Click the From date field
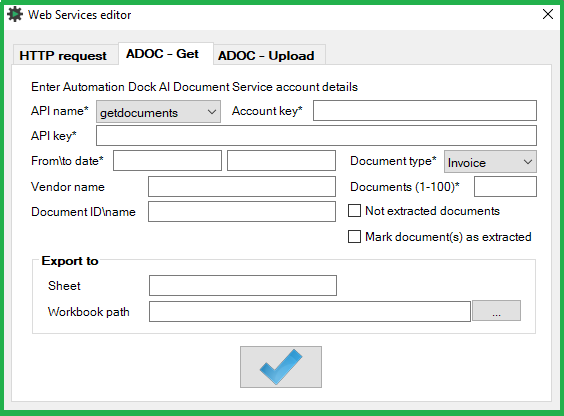 pyautogui.click(x=167, y=160)
